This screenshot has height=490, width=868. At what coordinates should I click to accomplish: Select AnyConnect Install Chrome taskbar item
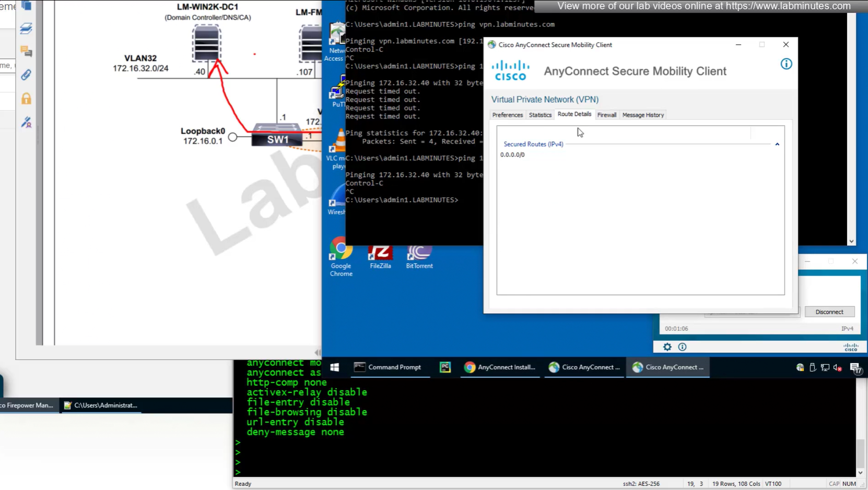(x=500, y=367)
